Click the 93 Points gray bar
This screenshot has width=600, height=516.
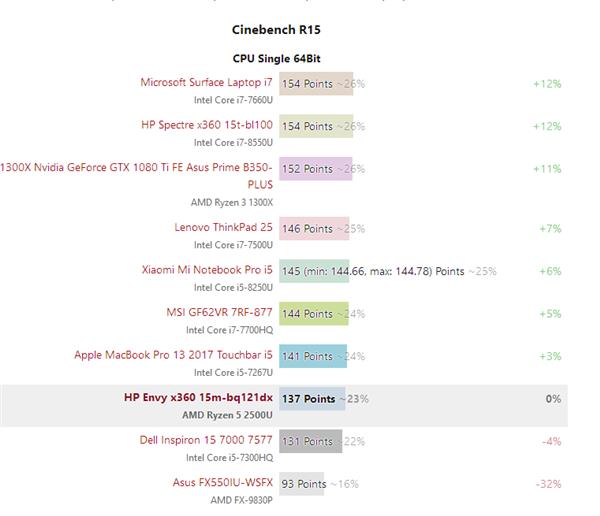point(302,484)
